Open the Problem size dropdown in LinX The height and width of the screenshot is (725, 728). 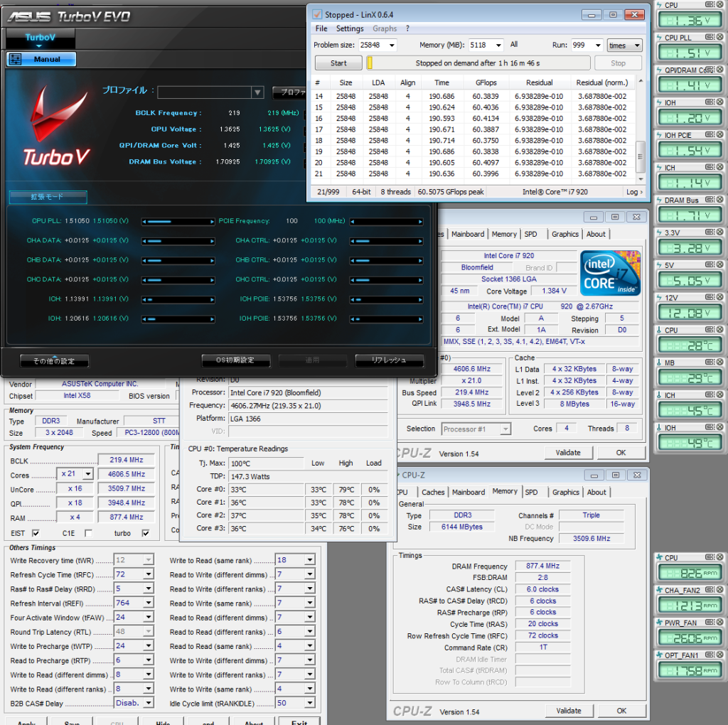pos(392,45)
